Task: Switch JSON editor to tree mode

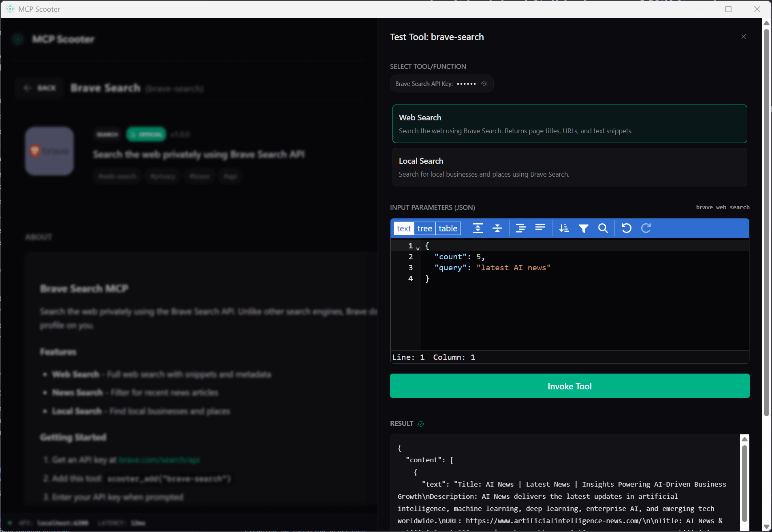Action: tap(425, 229)
